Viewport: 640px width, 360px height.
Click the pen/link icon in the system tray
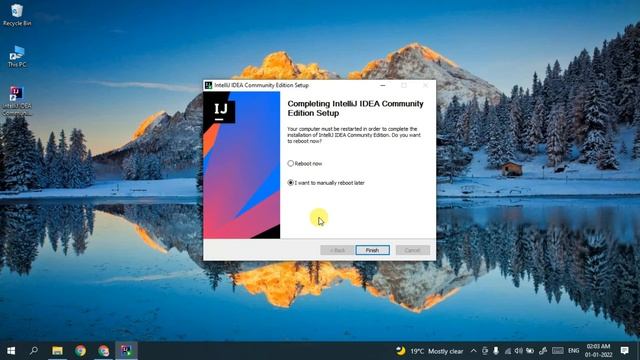coord(543,351)
